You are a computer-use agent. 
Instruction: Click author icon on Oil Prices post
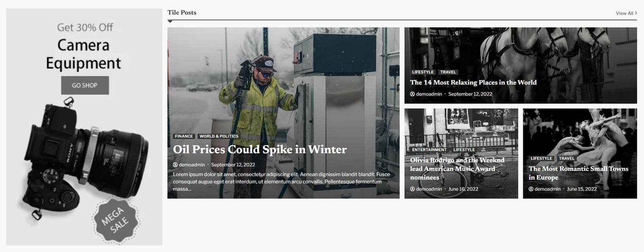(175, 165)
